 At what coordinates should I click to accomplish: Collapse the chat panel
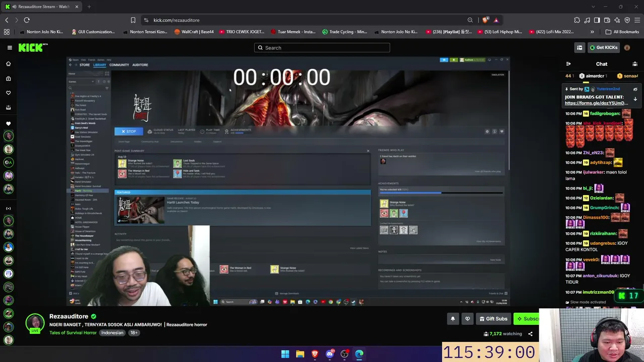click(569, 64)
